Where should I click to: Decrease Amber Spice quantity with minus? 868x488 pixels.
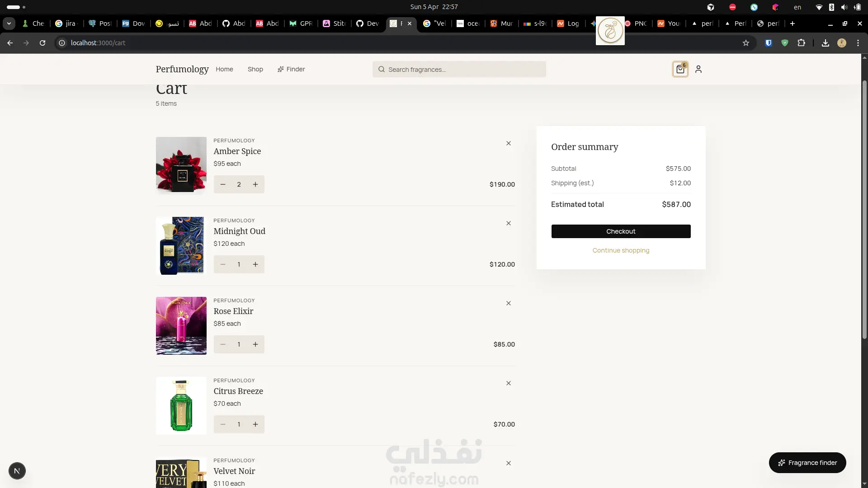click(x=223, y=184)
